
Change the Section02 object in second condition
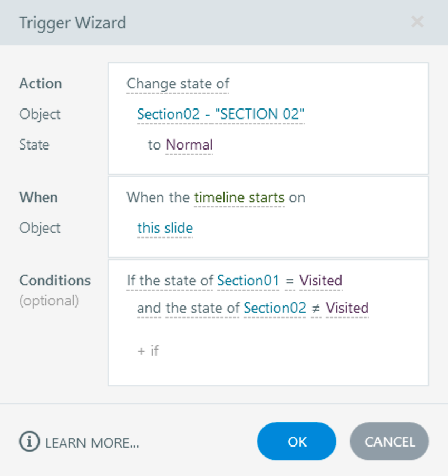[x=275, y=308]
